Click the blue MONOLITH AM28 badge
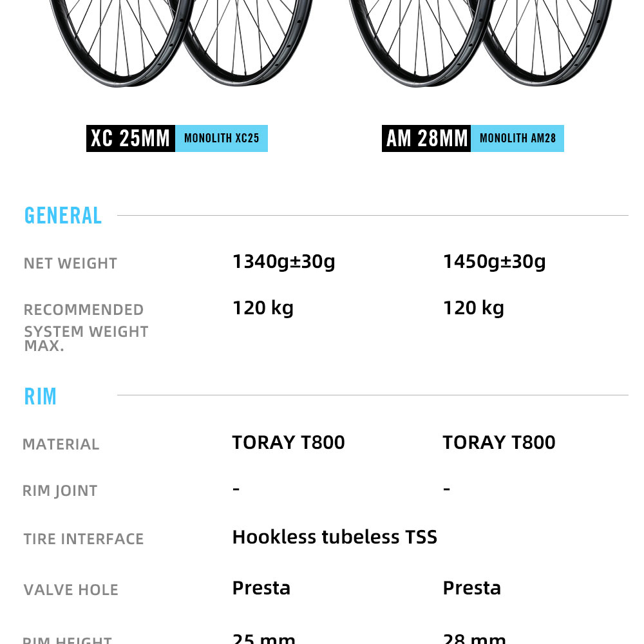644x644 pixels. coord(517,138)
